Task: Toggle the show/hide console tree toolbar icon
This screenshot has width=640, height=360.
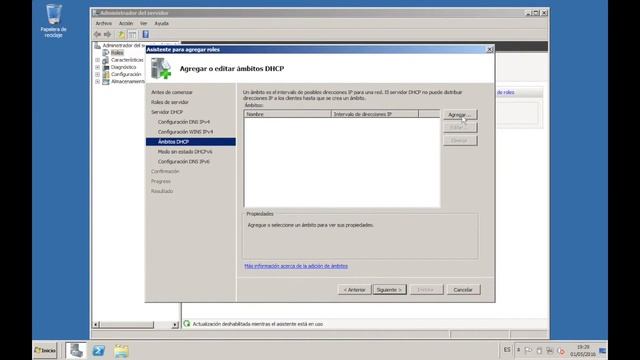Action: point(133,35)
